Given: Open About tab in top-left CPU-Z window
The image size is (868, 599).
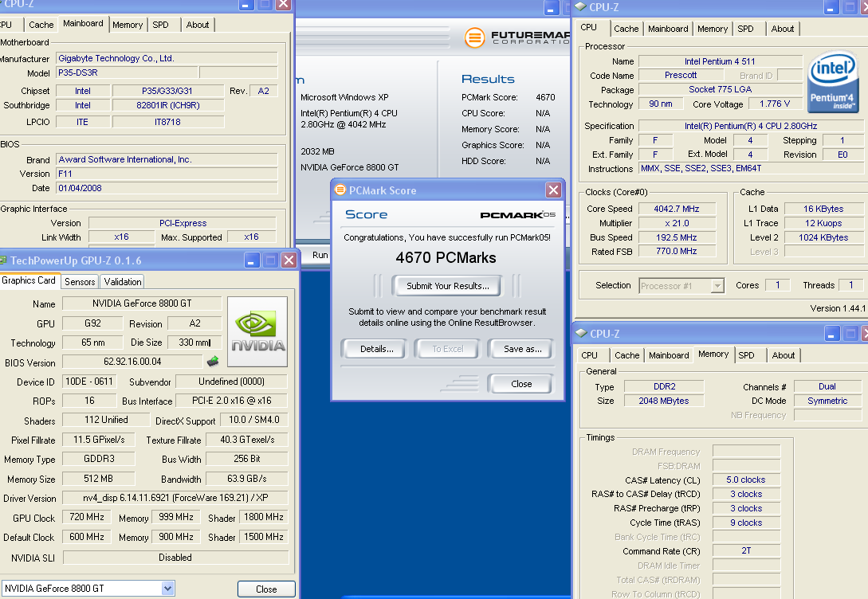Looking at the screenshot, I should tap(198, 25).
